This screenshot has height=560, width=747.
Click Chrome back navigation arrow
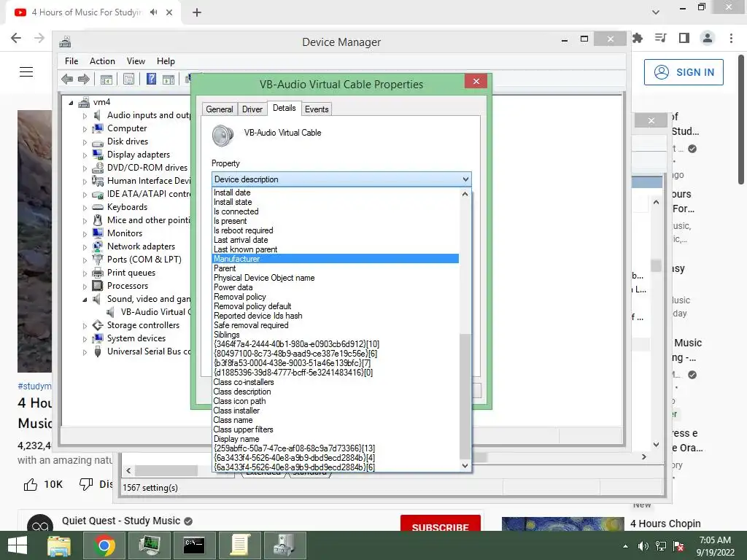(16, 38)
